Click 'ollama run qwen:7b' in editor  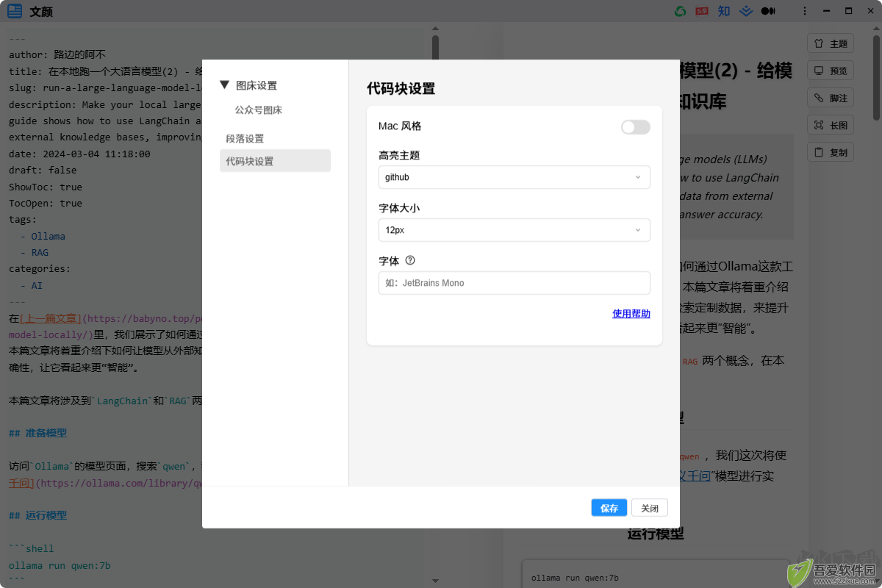coord(60,565)
